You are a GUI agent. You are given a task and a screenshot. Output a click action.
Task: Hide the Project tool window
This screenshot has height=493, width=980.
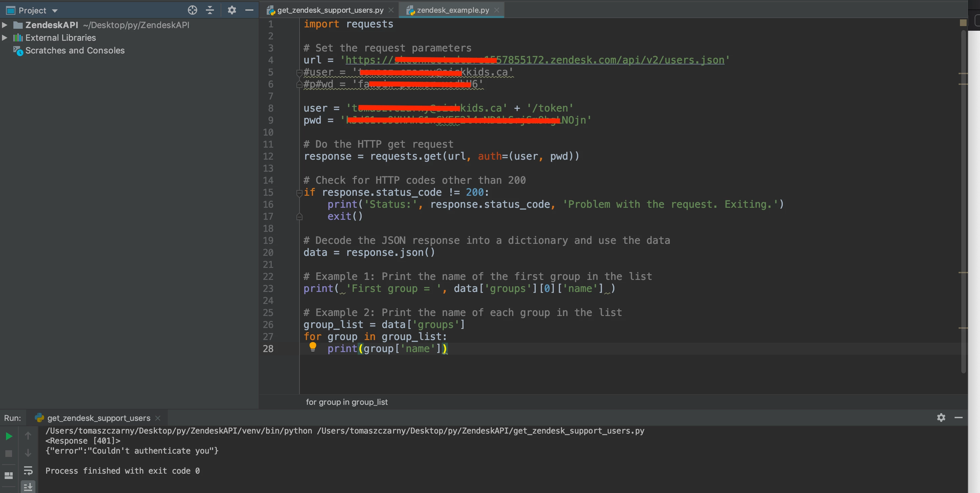[x=249, y=10]
